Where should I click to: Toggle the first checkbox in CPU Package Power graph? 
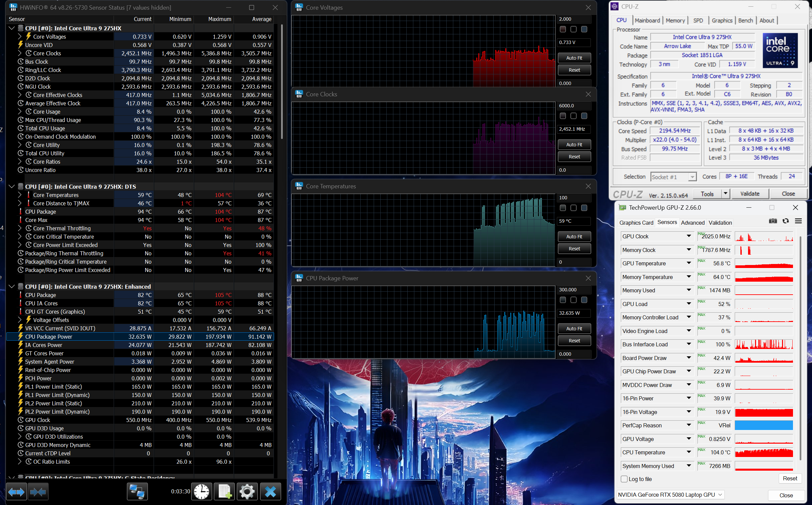pos(563,300)
